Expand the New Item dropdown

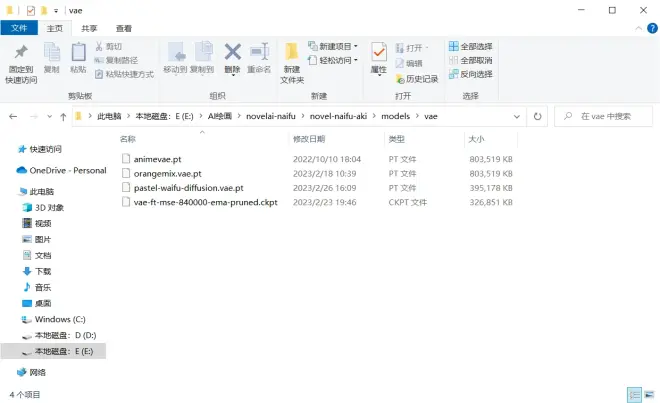335,46
